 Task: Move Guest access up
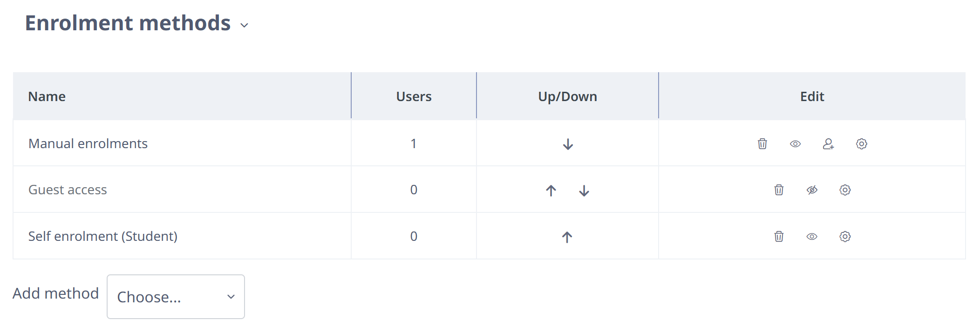point(551,190)
